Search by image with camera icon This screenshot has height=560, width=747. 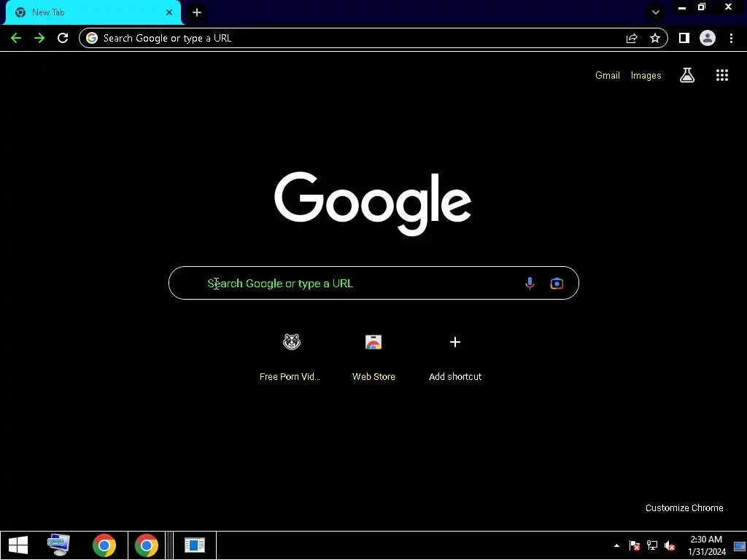coord(557,284)
